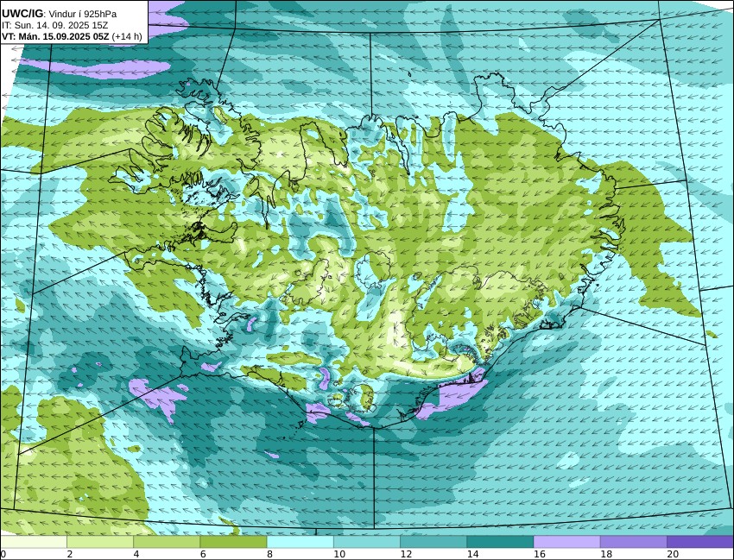Click the 0–2 m/s palest legend swatch
734x560 pixels.
pos(34,542)
